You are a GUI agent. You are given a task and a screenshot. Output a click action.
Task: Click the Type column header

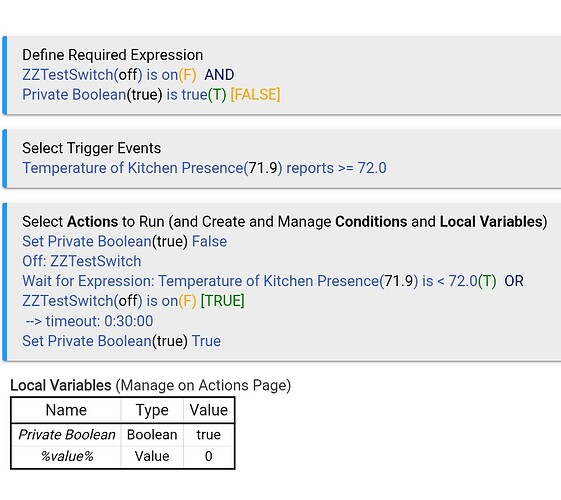[x=152, y=410]
